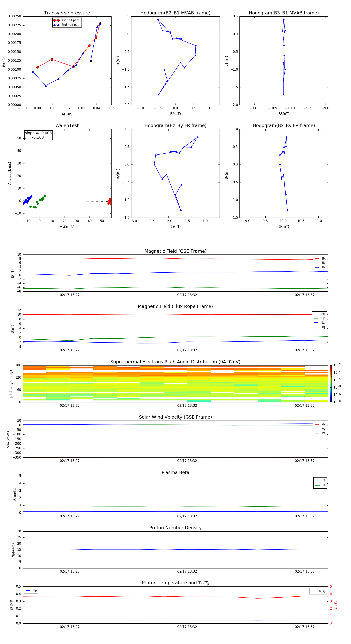Viewport: 351px width, 644px height.
Task: Click the 'Magnetic Field (Flux Rope Frame)' title
Action: point(175,307)
